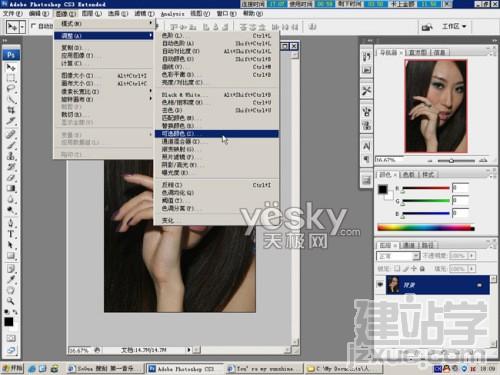Open the layer blend mode dropdown
The width and height of the screenshot is (500, 375).
click(x=398, y=256)
